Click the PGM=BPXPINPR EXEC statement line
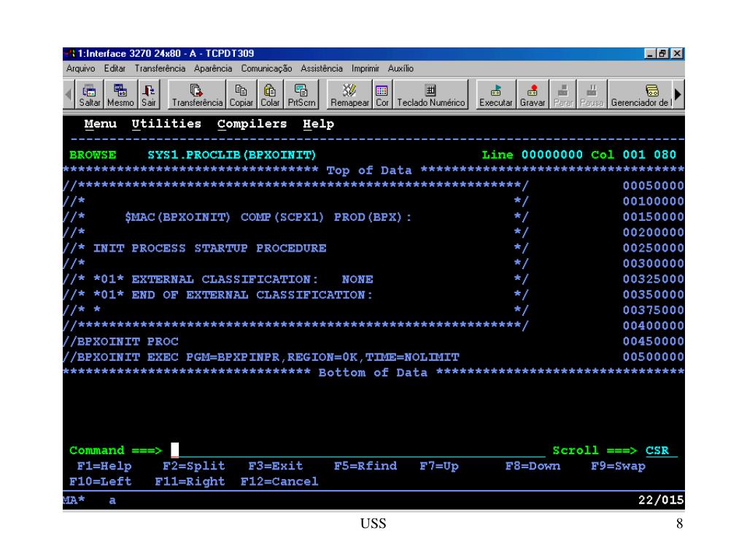Image resolution: width=747 pixels, height=560 pixels. pos(262,357)
